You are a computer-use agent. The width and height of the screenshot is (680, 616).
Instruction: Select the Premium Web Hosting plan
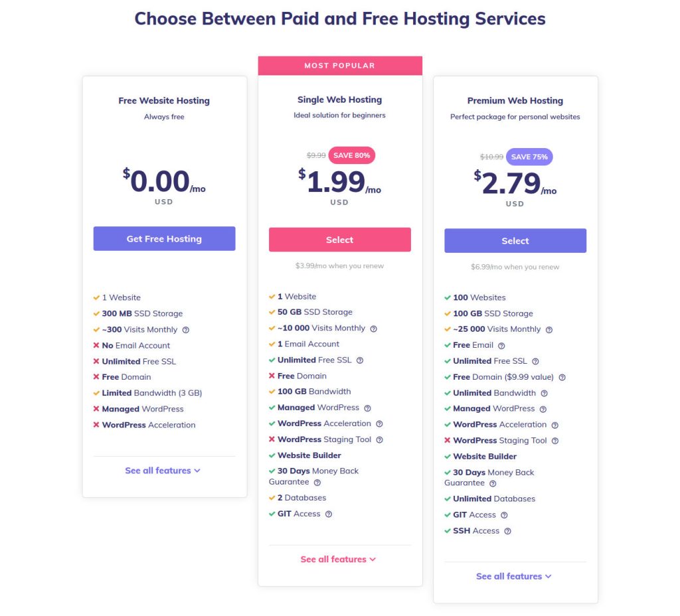tap(515, 241)
